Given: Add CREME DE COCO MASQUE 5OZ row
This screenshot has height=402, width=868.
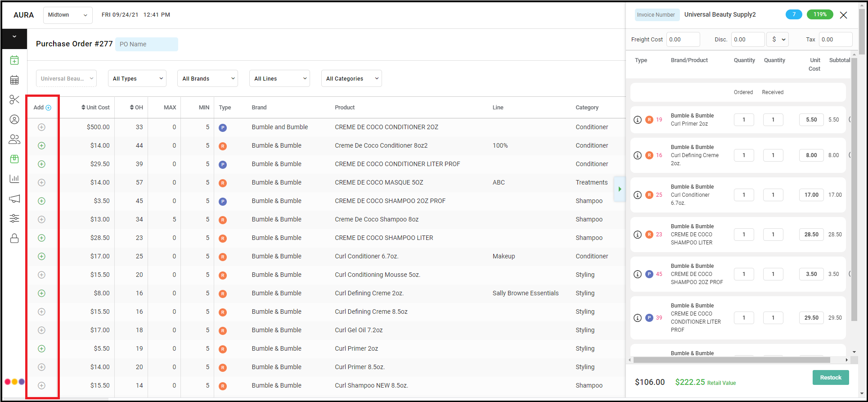Looking at the screenshot, I should pyautogui.click(x=41, y=183).
